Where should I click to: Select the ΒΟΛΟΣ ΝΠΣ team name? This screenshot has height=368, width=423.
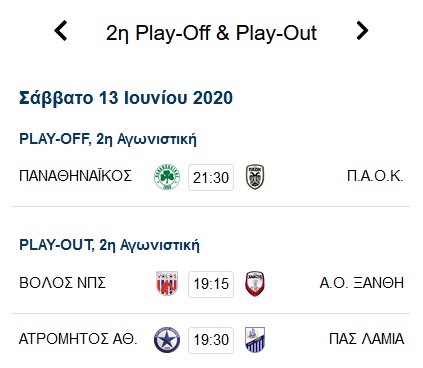(62, 283)
